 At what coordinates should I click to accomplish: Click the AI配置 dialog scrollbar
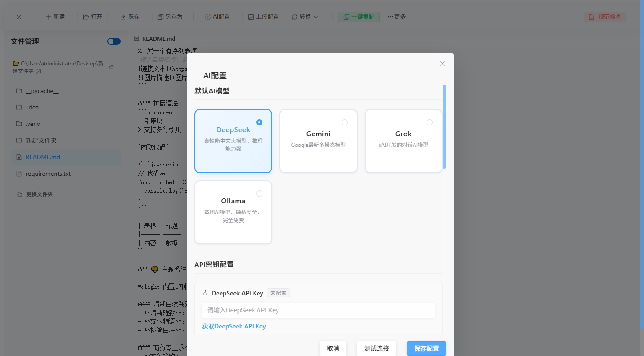tap(444, 127)
